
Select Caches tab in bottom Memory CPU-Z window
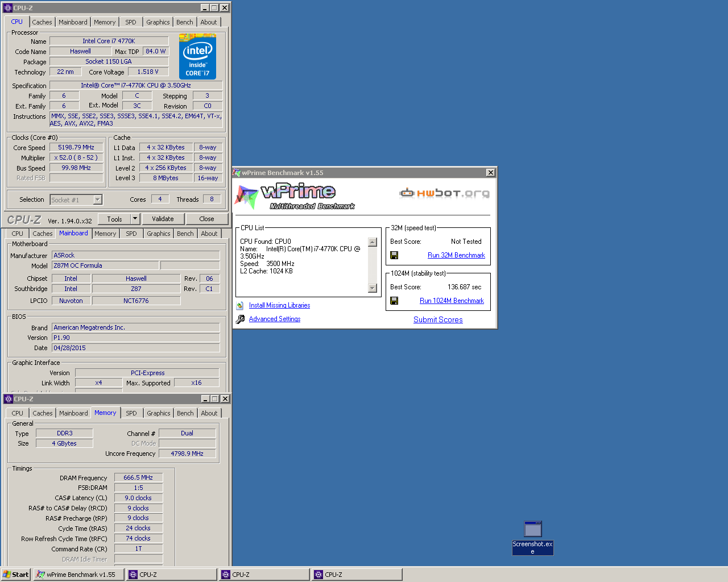43,413
